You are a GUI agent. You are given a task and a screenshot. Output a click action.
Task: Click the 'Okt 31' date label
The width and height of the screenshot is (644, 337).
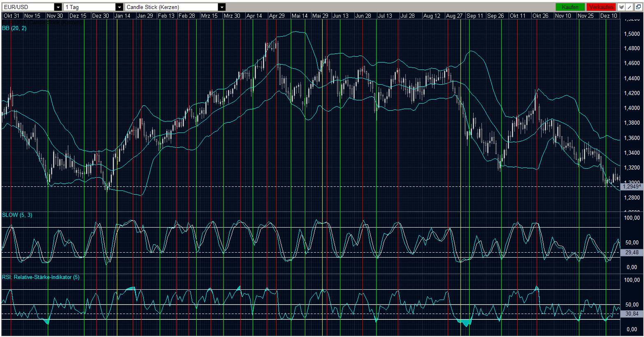(12, 16)
